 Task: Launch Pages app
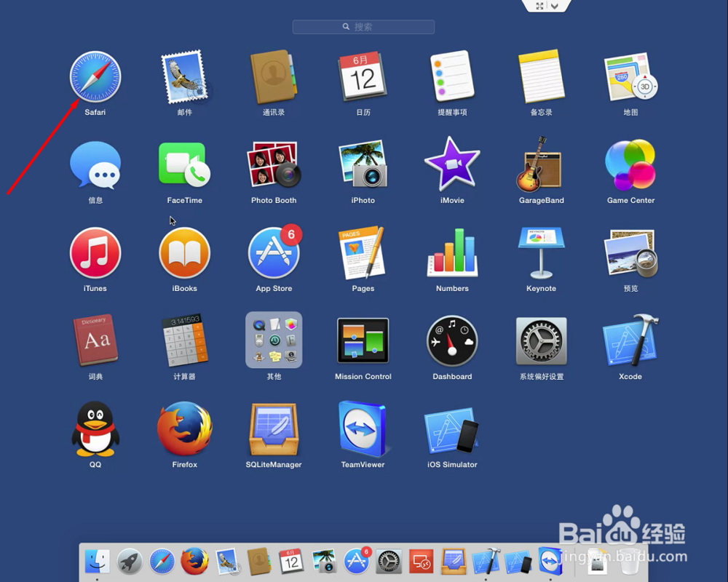point(363,253)
